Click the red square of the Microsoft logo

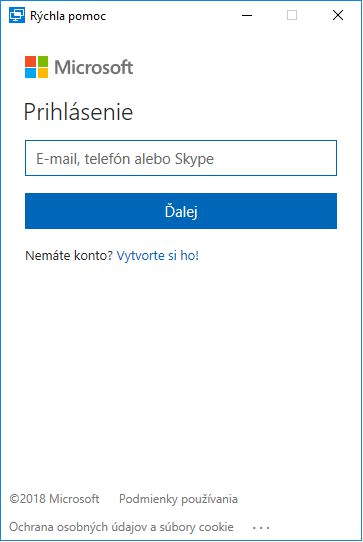pos(30,61)
